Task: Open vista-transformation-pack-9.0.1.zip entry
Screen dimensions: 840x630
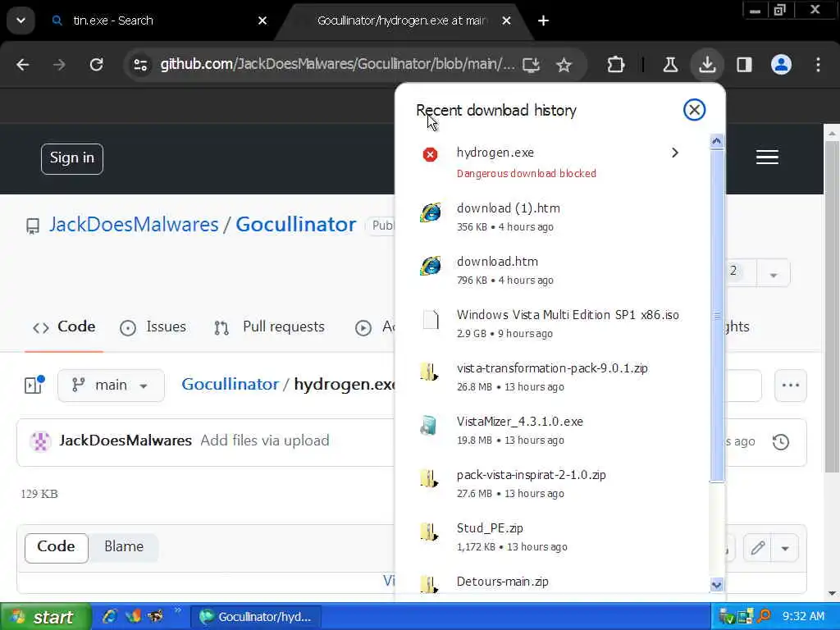Action: pyautogui.click(x=558, y=377)
